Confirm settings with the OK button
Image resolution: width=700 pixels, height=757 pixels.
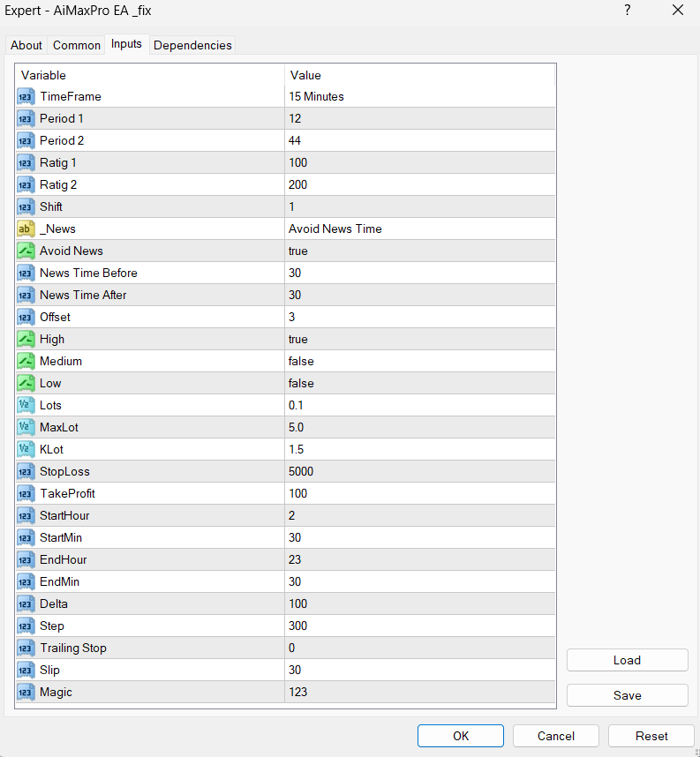[461, 736]
